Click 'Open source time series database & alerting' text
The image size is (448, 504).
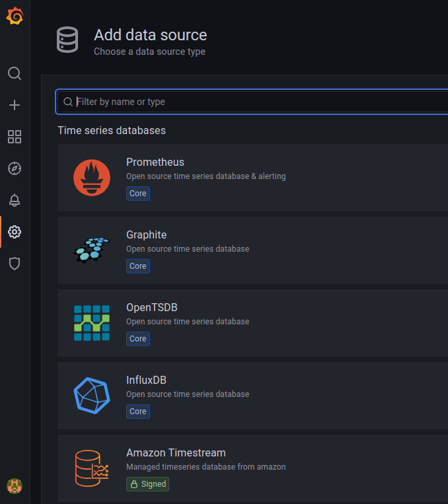[206, 176]
